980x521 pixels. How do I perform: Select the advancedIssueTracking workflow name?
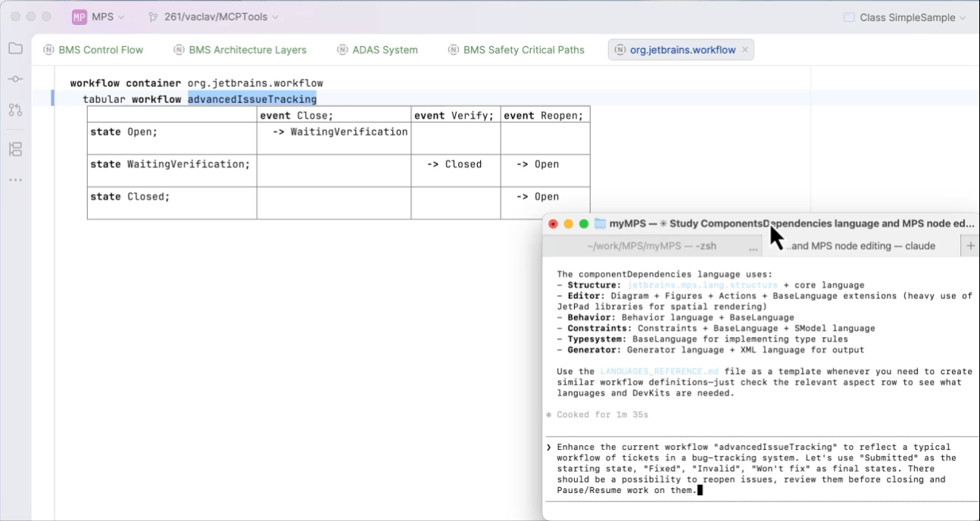tap(252, 99)
